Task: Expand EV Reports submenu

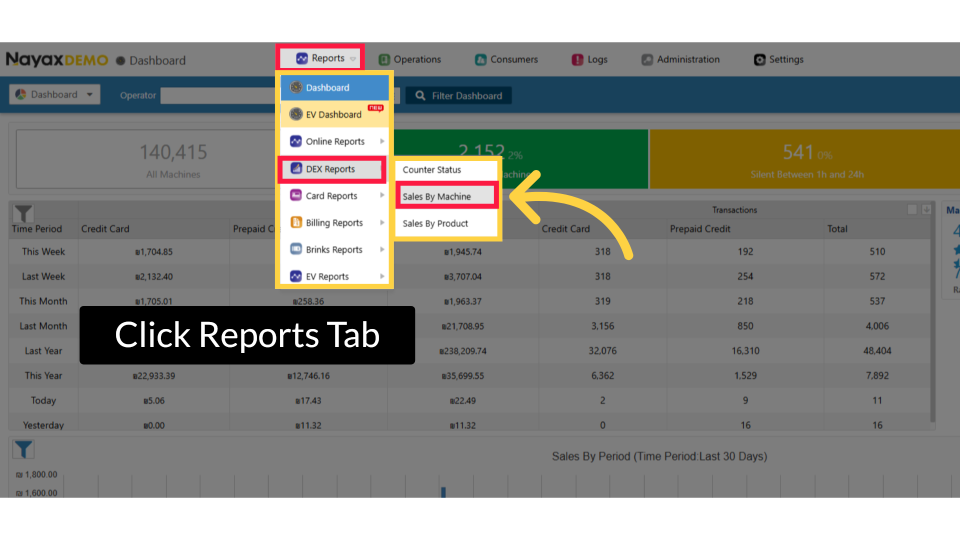Action: coord(335,277)
